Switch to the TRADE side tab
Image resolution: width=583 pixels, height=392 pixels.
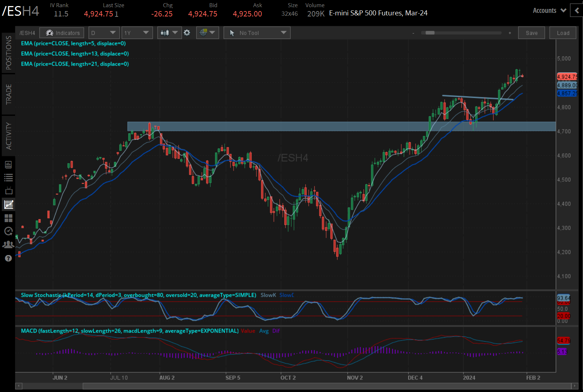[x=9, y=94]
